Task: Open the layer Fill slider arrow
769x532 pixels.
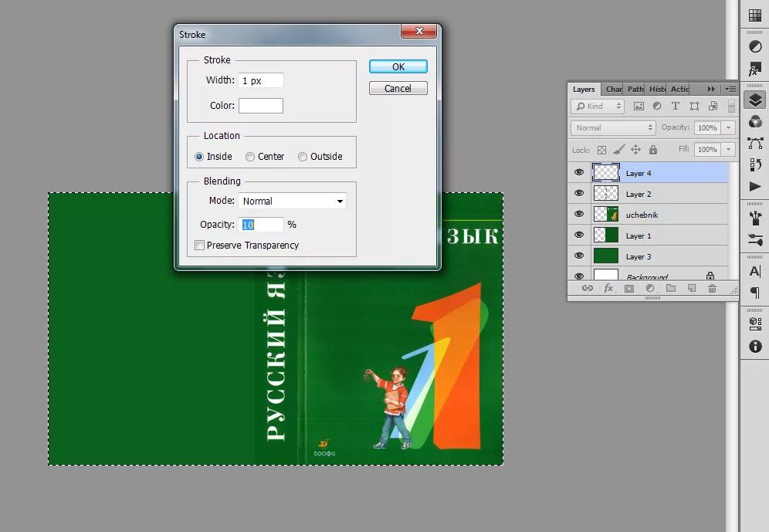Action: tap(728, 149)
